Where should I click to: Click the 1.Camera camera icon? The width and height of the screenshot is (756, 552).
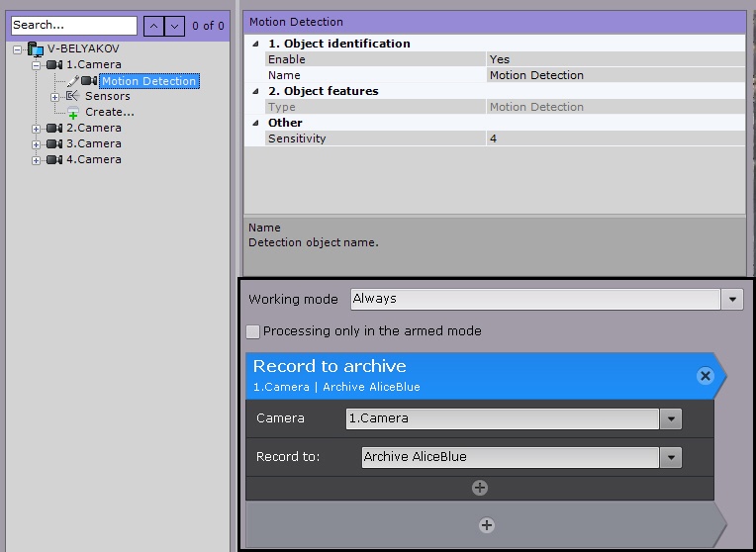[53, 64]
